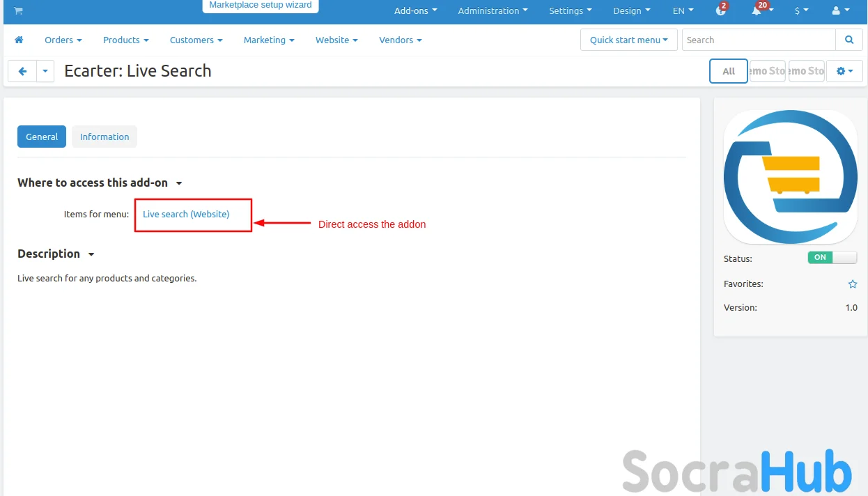Select the All storefronts filter
Viewport: 868px width, 496px height.
[x=729, y=71]
